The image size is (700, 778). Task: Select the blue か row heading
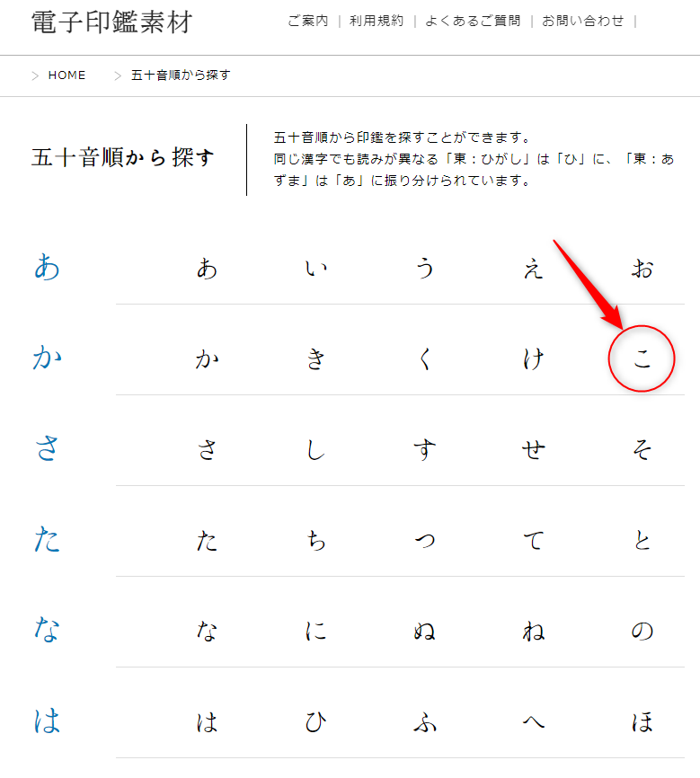[x=47, y=358]
